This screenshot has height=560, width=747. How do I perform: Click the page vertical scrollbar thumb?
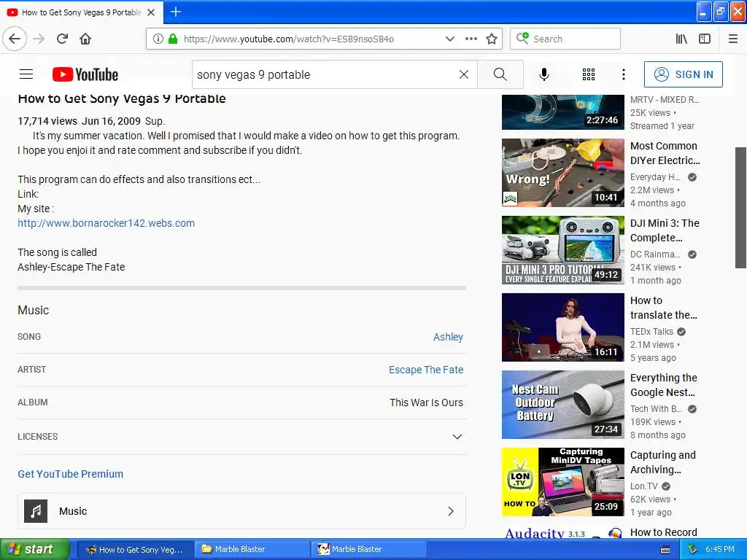coord(740,208)
